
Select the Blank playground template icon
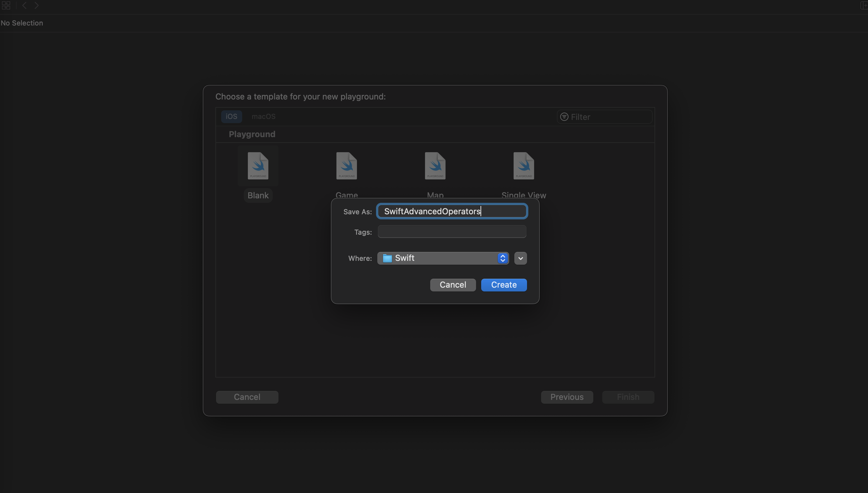[258, 166]
